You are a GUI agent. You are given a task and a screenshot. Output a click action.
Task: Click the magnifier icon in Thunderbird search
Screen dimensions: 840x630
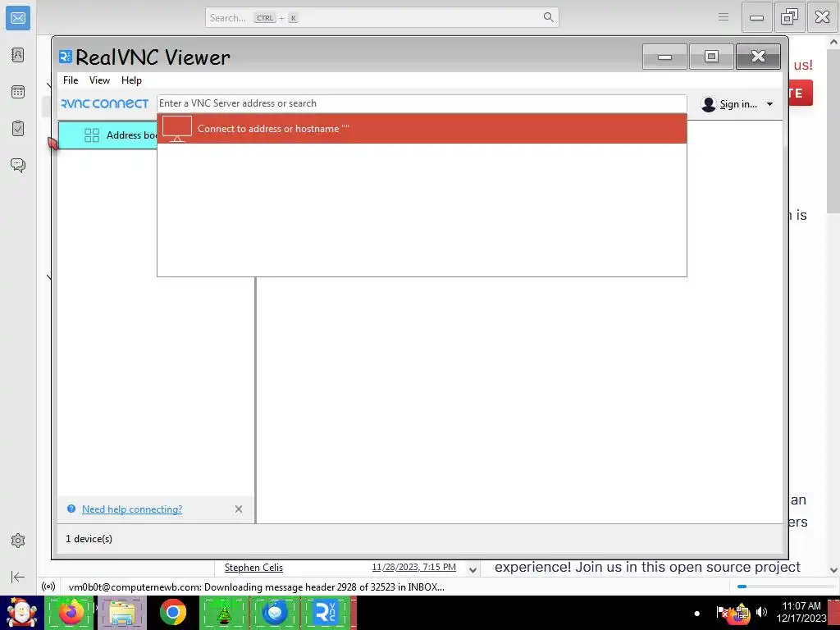[549, 17]
